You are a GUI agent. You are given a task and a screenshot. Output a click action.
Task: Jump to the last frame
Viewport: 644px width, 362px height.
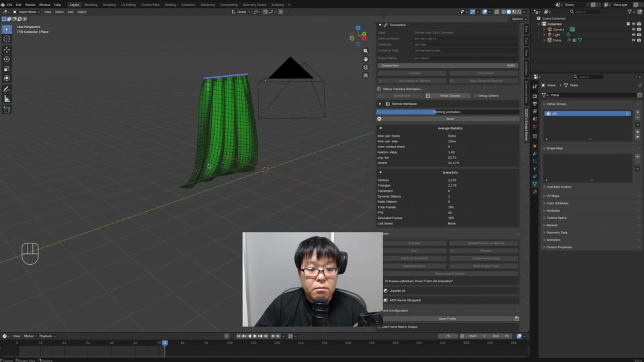[x=266, y=336]
